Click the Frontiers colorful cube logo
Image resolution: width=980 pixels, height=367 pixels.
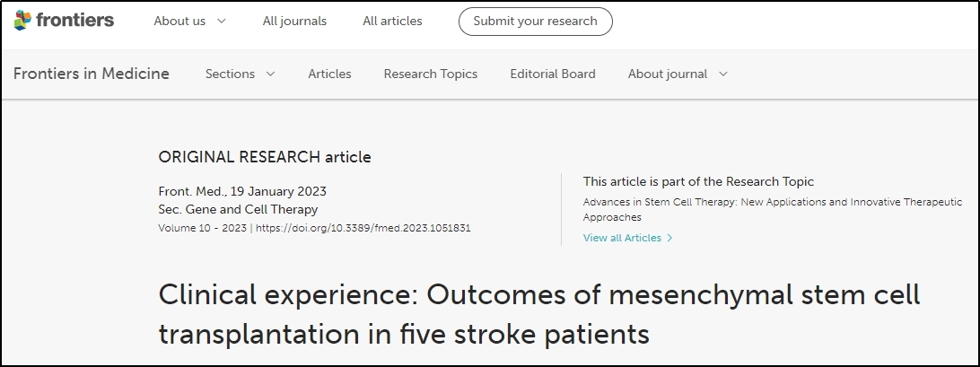22,20
